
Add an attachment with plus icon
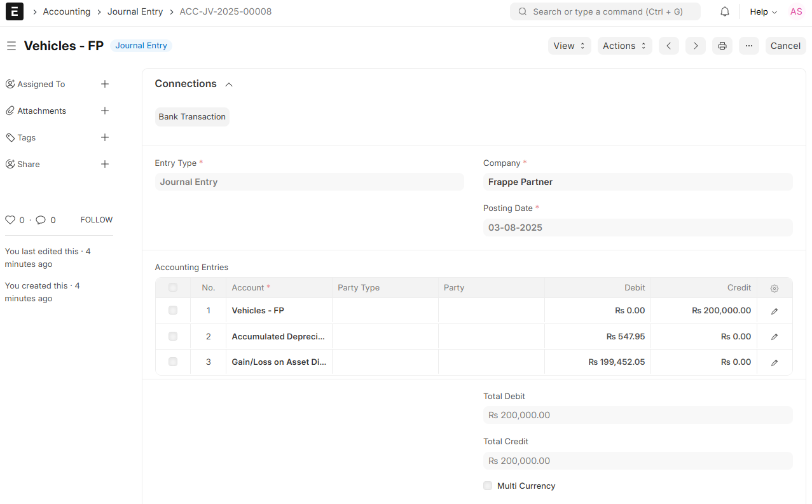click(x=105, y=111)
